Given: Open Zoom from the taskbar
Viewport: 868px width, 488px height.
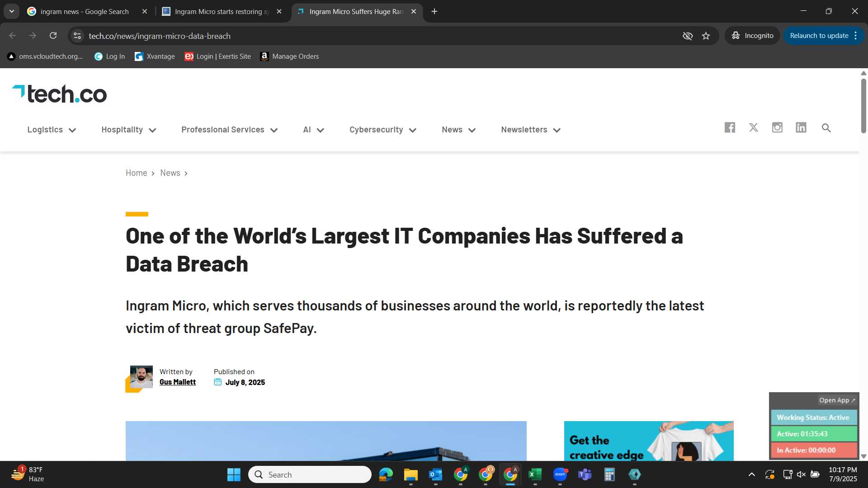Looking at the screenshot, I should point(560,474).
